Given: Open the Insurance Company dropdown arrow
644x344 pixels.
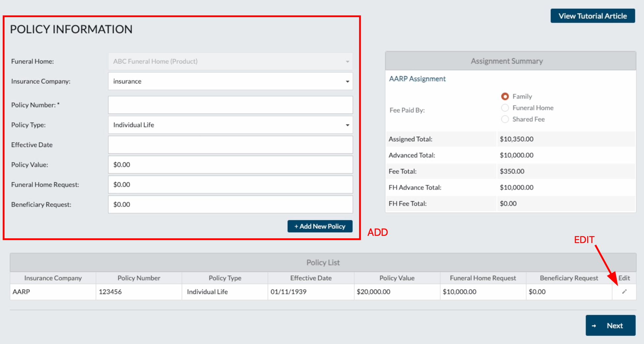Looking at the screenshot, I should 347,81.
